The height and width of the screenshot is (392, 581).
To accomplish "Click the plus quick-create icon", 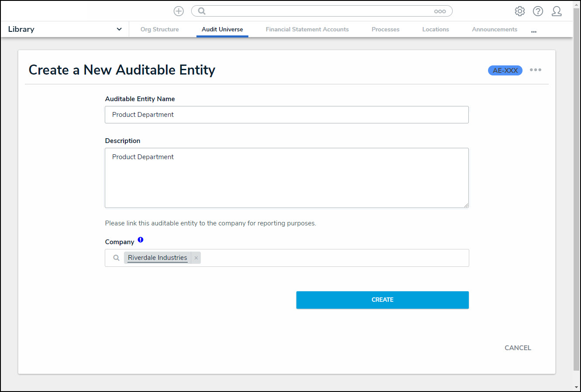I will 179,11.
